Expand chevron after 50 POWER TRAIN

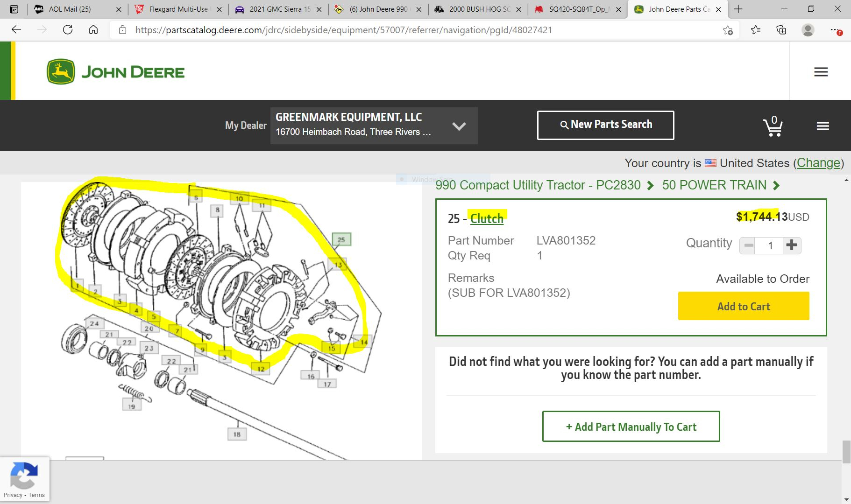pyautogui.click(x=776, y=186)
